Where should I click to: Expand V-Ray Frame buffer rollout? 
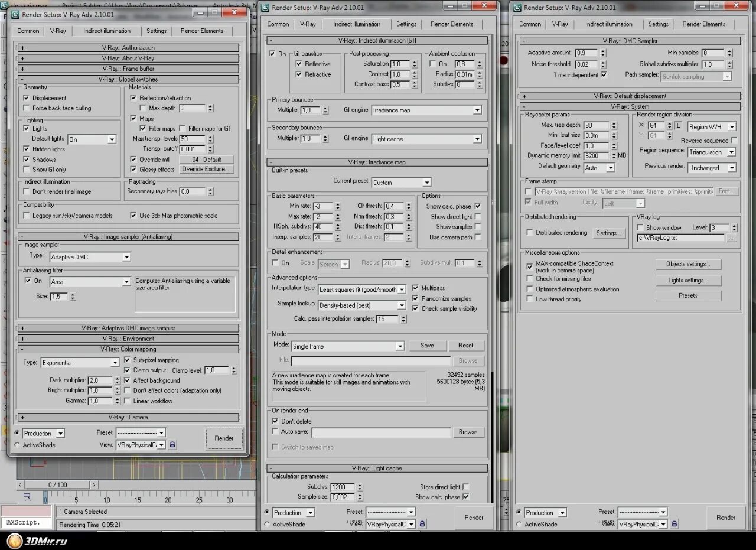128,69
